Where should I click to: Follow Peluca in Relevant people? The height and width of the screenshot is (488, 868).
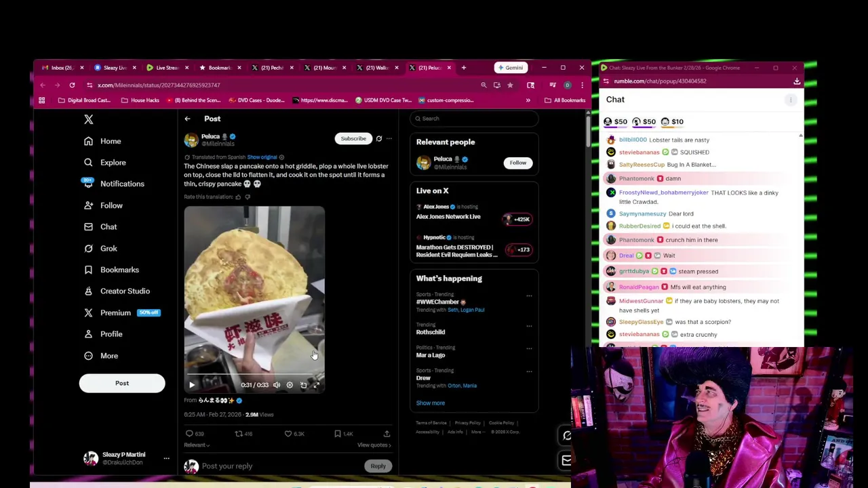tap(518, 163)
